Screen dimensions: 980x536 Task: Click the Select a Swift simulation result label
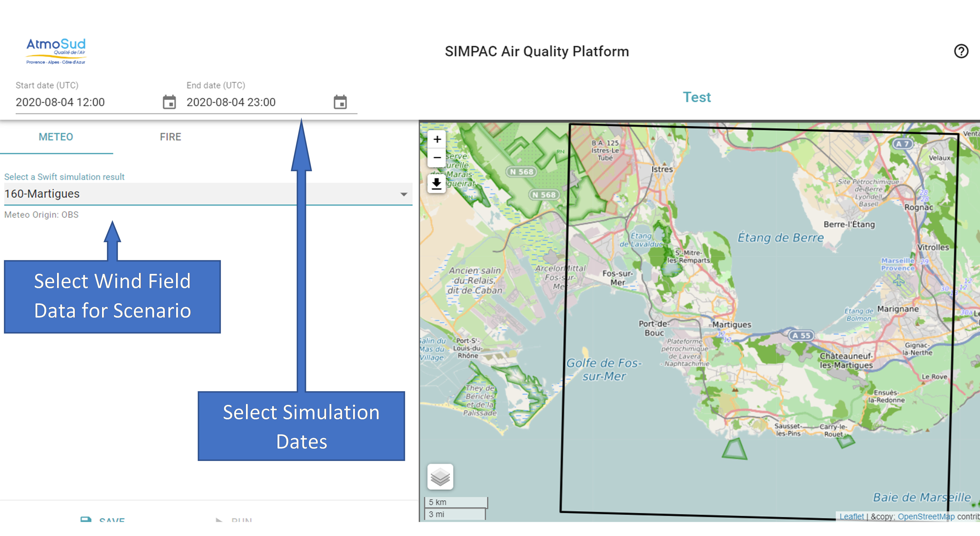(64, 177)
